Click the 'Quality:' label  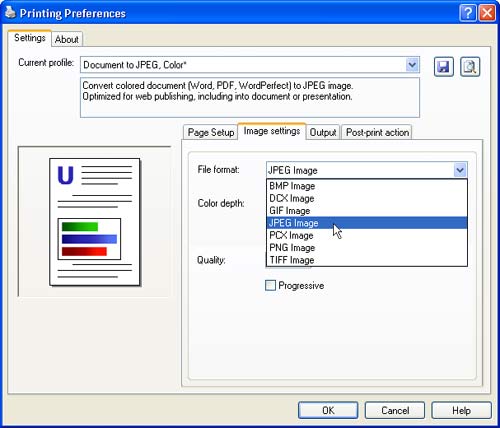pos(211,260)
